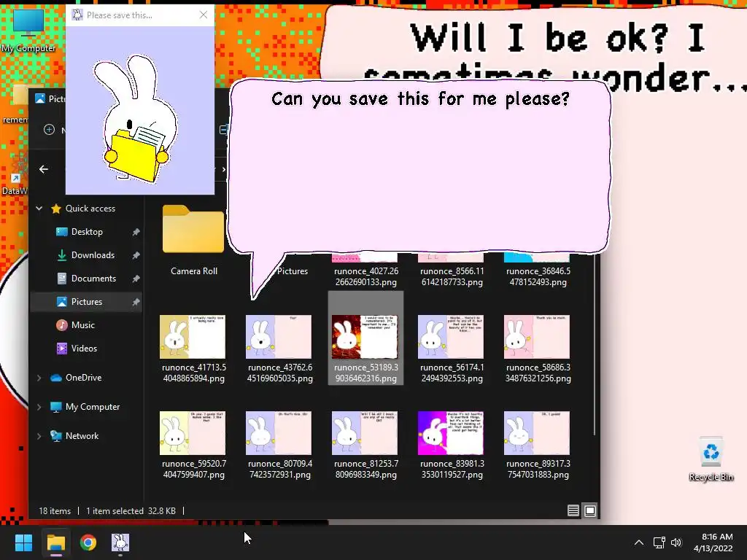Select Quick access in the sidebar
The image size is (747, 560).
tap(90, 208)
